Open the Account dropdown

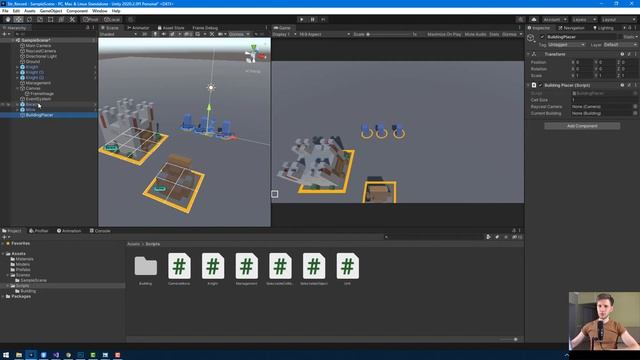(555, 20)
